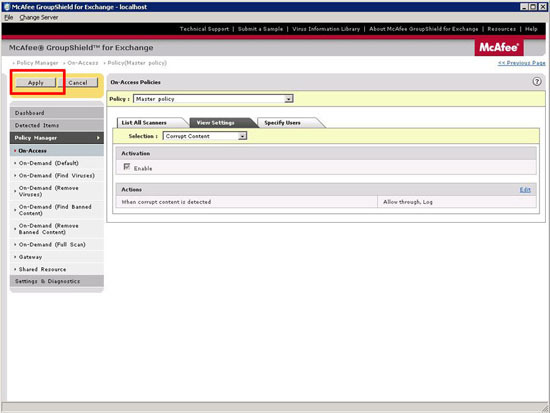
Task: Click the Policy Manager breadcrumb
Action: pyautogui.click(x=37, y=63)
